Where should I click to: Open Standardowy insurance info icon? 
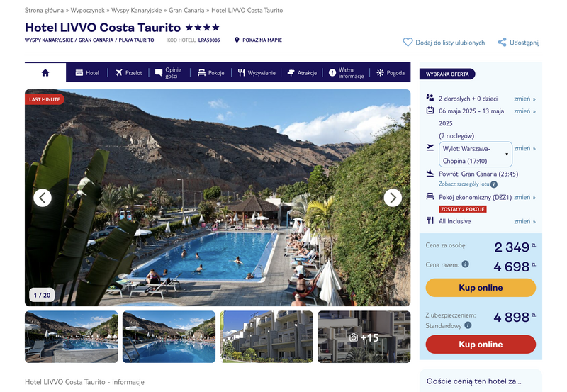(468, 325)
